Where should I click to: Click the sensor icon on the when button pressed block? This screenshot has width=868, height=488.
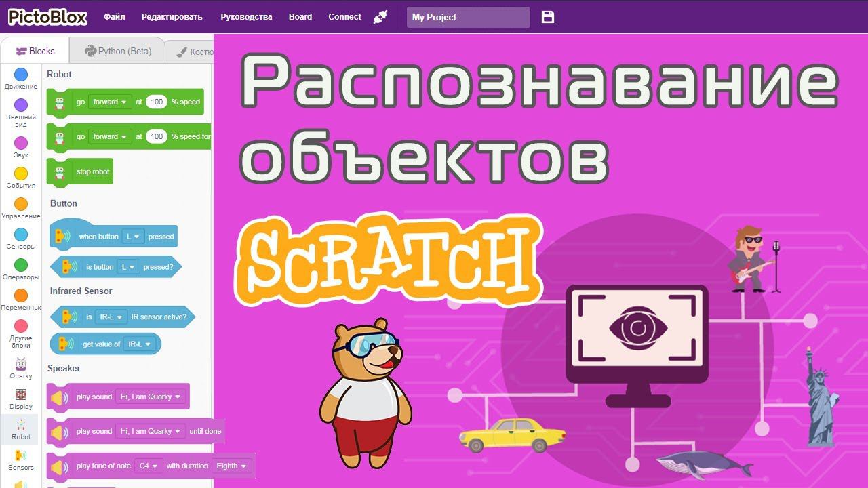click(62, 237)
